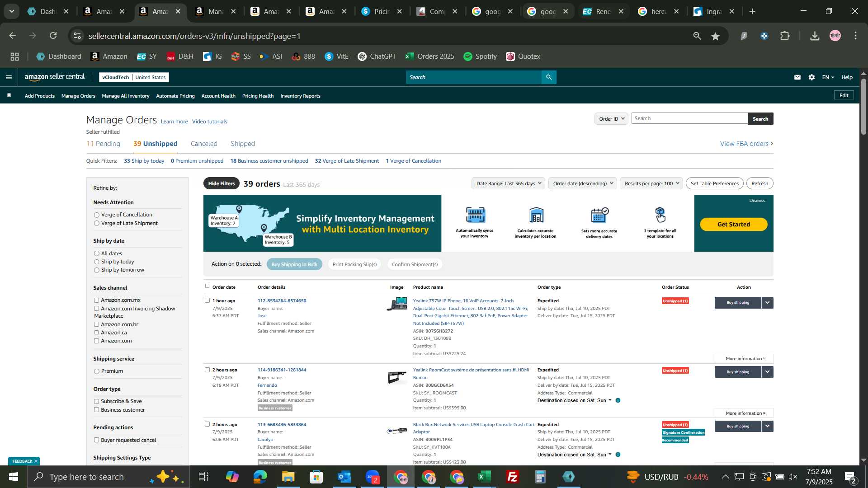The width and height of the screenshot is (868, 488).
Task: Select the Verge of Cancellation radio filter
Action: tap(96, 215)
